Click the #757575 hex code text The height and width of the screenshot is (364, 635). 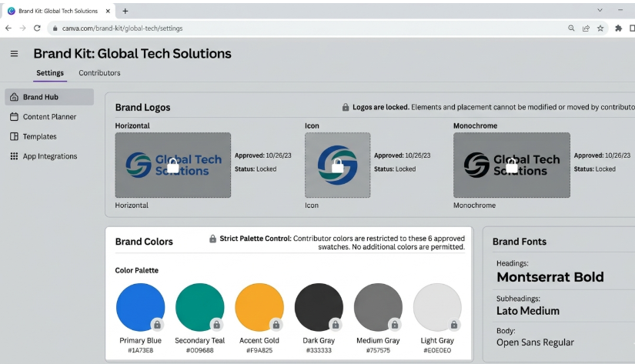pos(378,351)
